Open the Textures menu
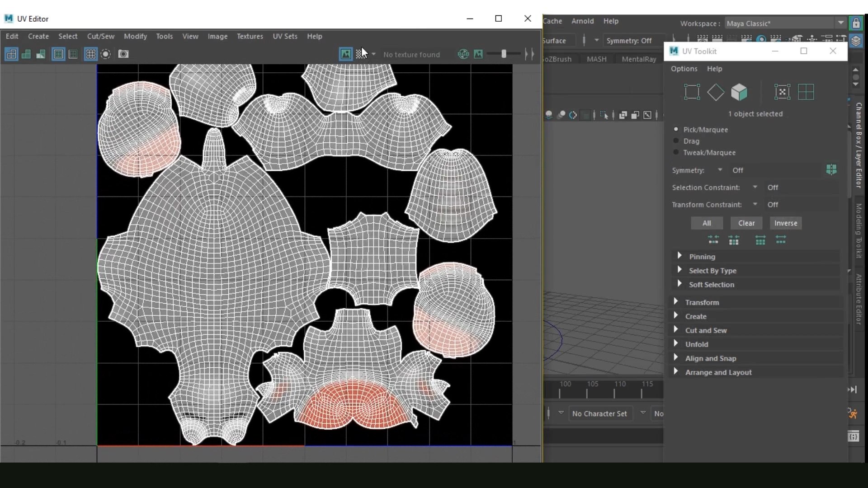The image size is (868, 488). point(250,36)
